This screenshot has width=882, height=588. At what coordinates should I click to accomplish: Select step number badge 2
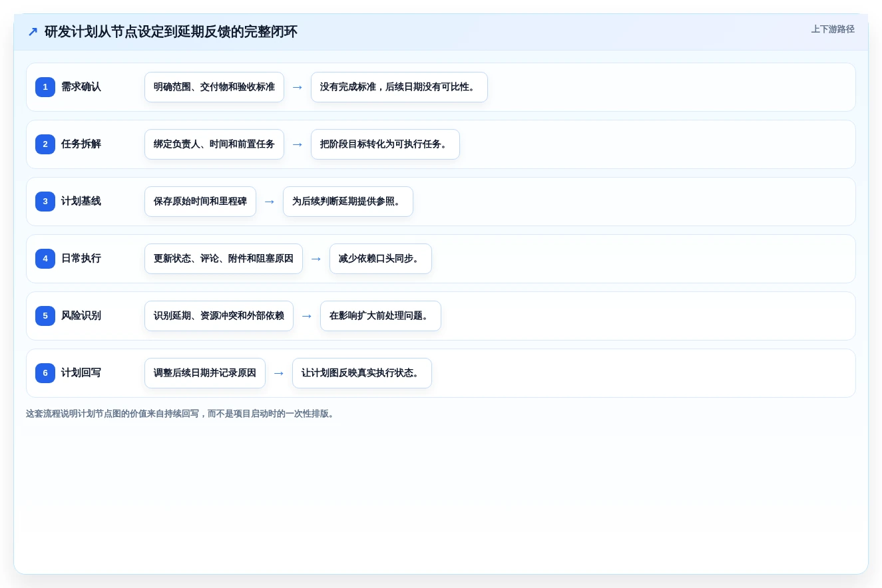point(45,144)
